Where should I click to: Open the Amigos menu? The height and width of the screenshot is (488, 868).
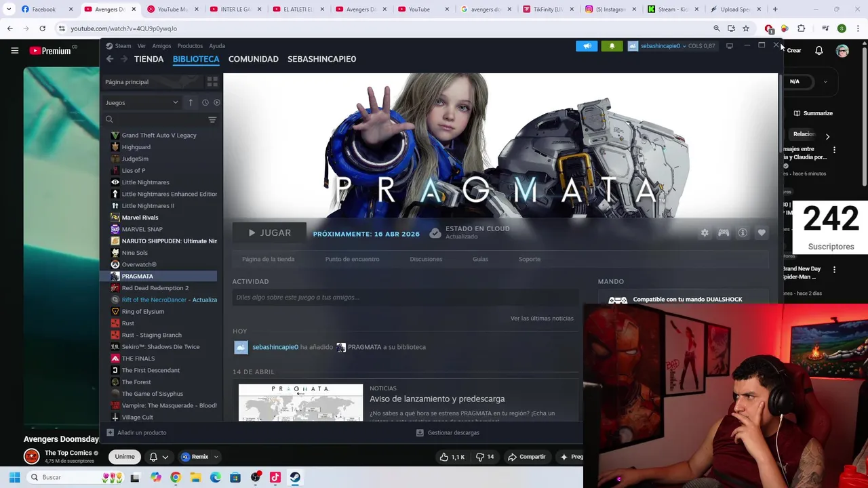[161, 46]
